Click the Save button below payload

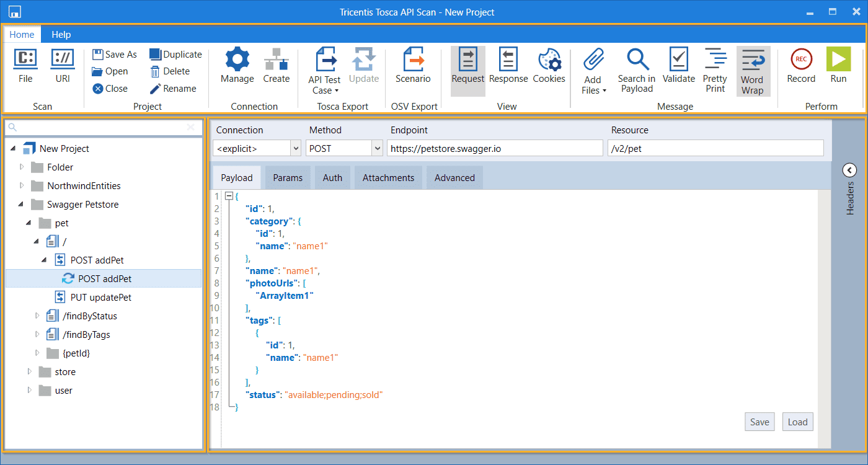(x=759, y=422)
